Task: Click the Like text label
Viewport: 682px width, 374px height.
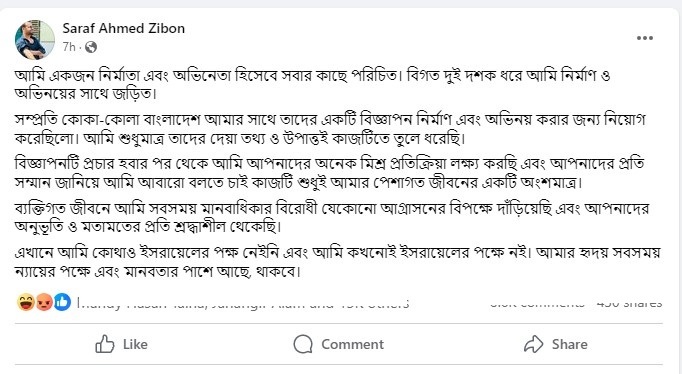Action: coord(135,344)
